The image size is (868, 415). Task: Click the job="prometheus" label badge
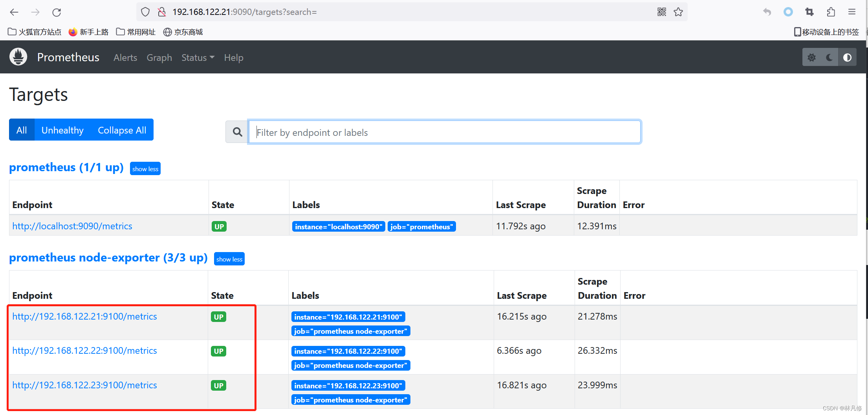pos(422,227)
